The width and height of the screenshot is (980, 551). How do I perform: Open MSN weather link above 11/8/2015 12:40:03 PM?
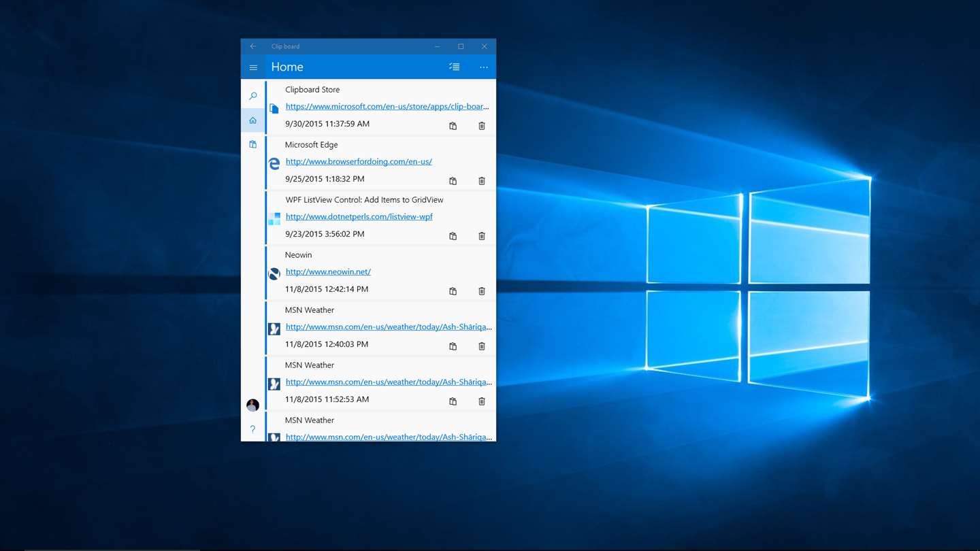coord(389,327)
